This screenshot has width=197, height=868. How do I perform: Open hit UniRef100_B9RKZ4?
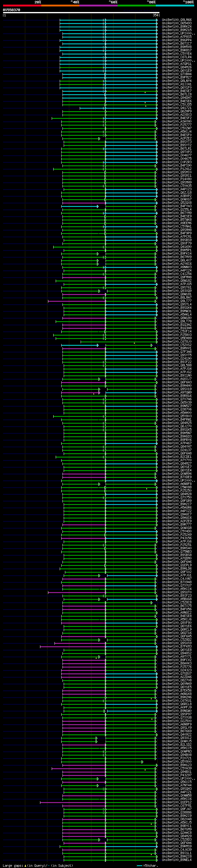177,26
